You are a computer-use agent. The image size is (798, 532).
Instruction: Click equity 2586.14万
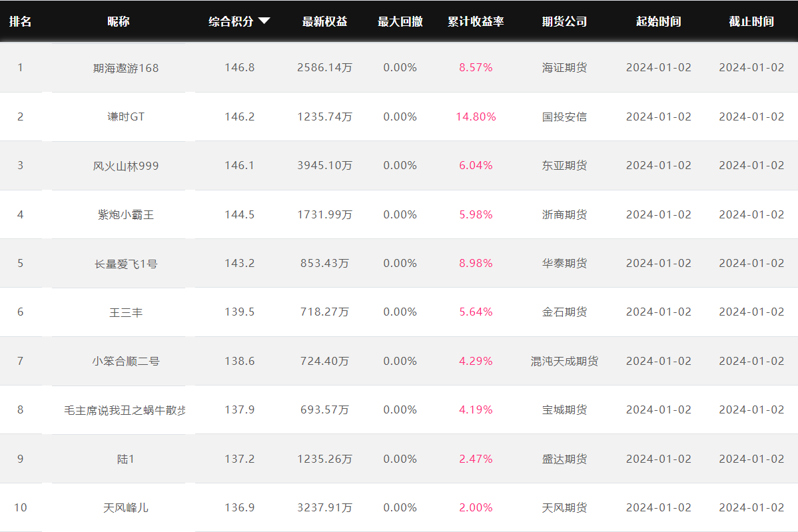tap(324, 68)
